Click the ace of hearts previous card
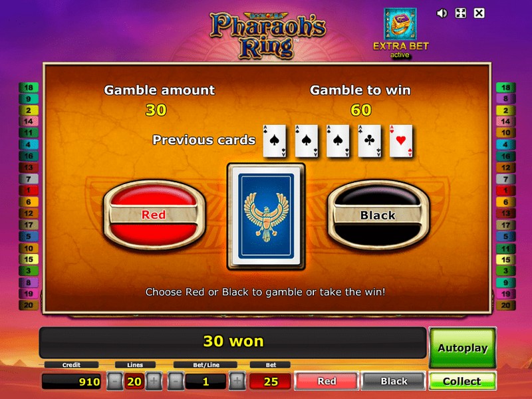Image resolution: width=532 pixels, height=399 pixels. click(401, 141)
